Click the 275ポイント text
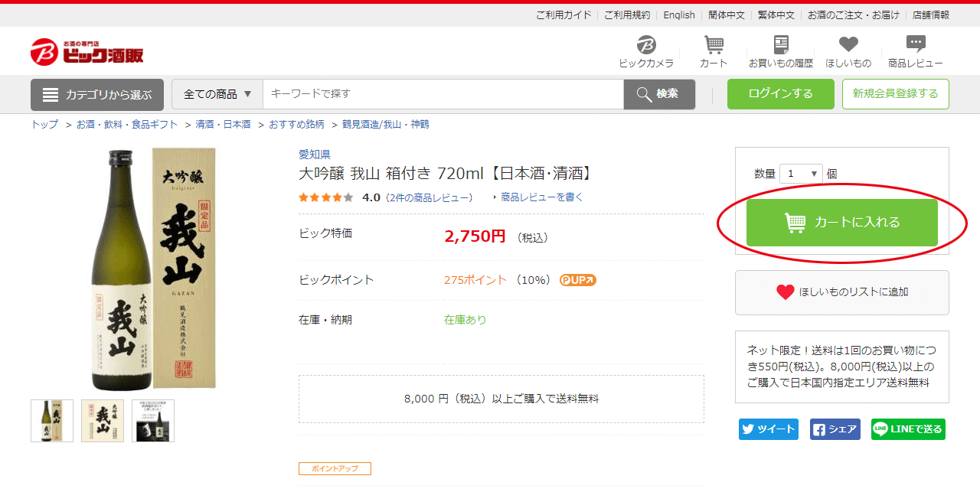 pyautogui.click(x=475, y=280)
